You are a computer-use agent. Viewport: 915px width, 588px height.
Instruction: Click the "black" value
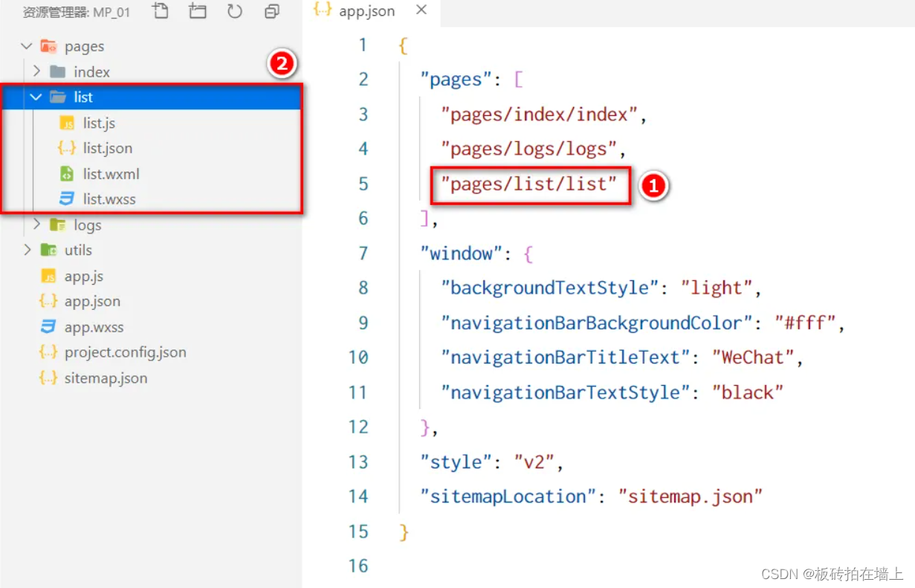(748, 392)
